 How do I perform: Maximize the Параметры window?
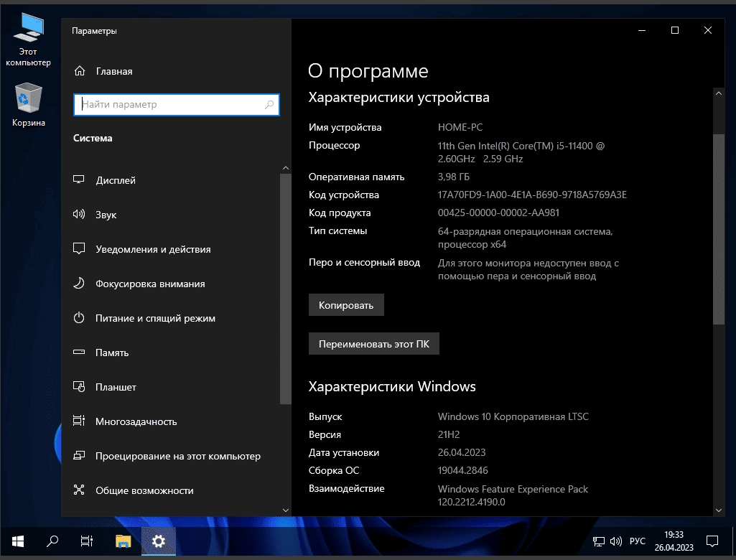coord(675,30)
